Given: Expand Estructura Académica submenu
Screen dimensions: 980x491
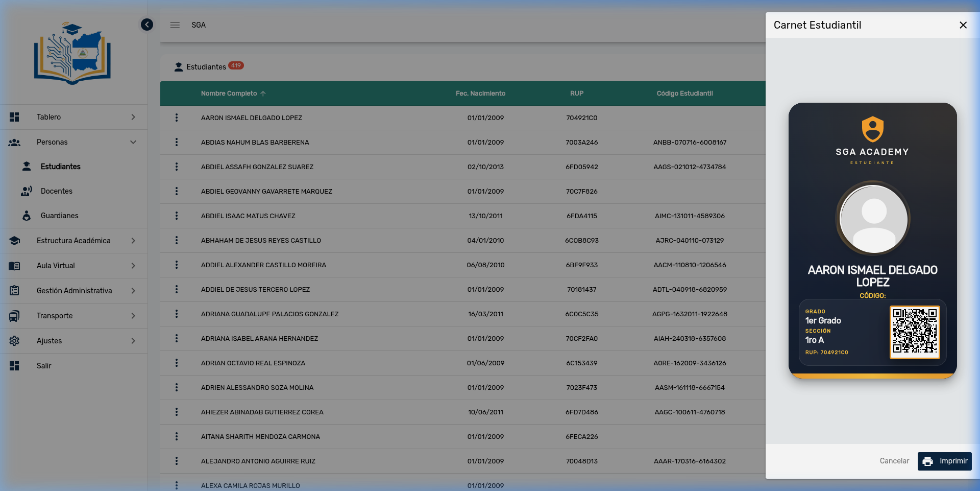Looking at the screenshot, I should tap(133, 241).
